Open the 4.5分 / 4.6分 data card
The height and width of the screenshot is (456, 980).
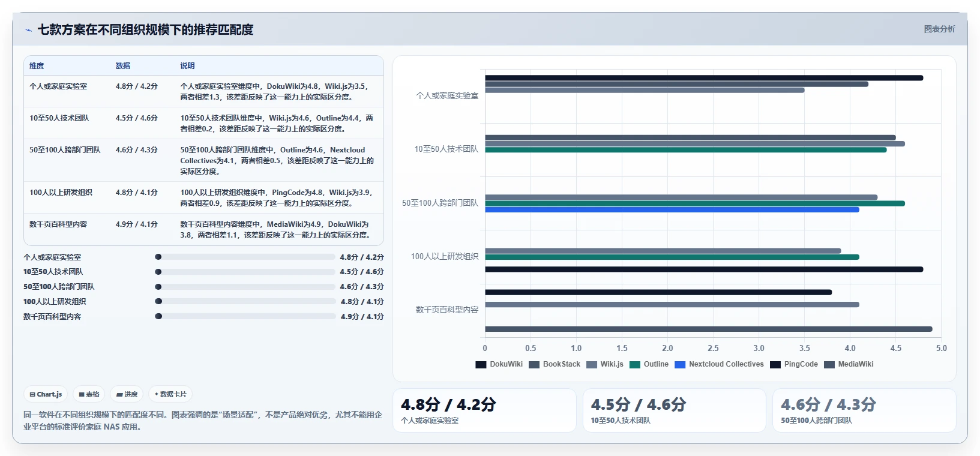[675, 410]
